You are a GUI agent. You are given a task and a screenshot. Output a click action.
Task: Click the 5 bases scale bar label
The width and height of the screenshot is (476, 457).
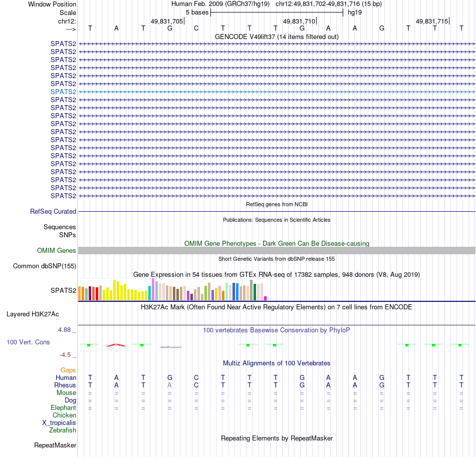197,13
